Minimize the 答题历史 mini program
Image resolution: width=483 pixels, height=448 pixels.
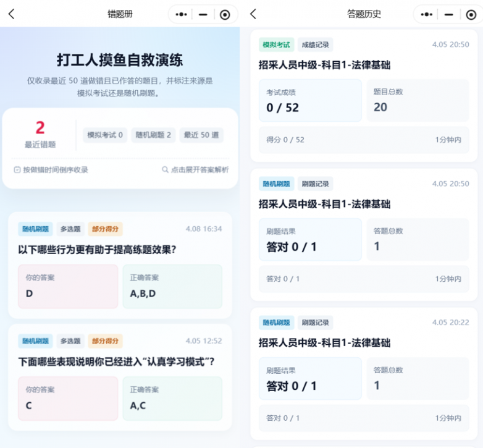click(x=449, y=14)
